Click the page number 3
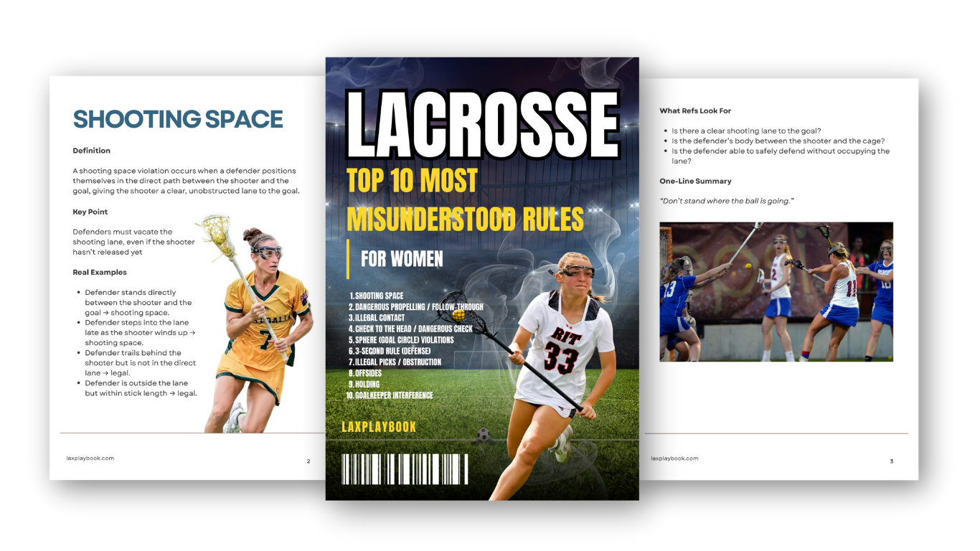980x551 pixels. pyautogui.click(x=892, y=461)
